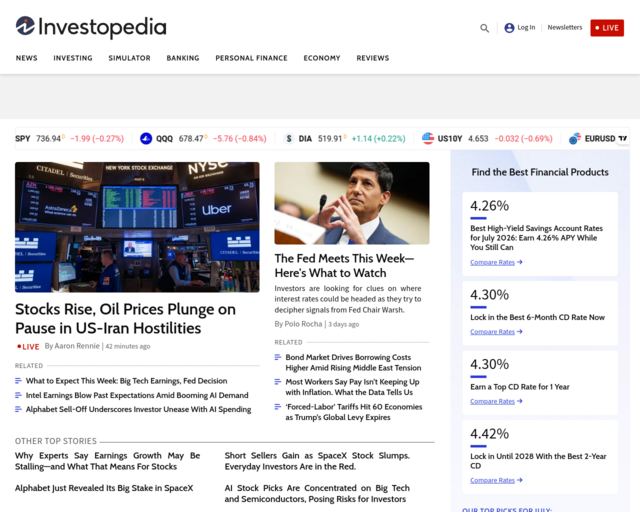Open AI Stock Picks Are Concentrated story
The image size is (640, 512).
pos(317,493)
